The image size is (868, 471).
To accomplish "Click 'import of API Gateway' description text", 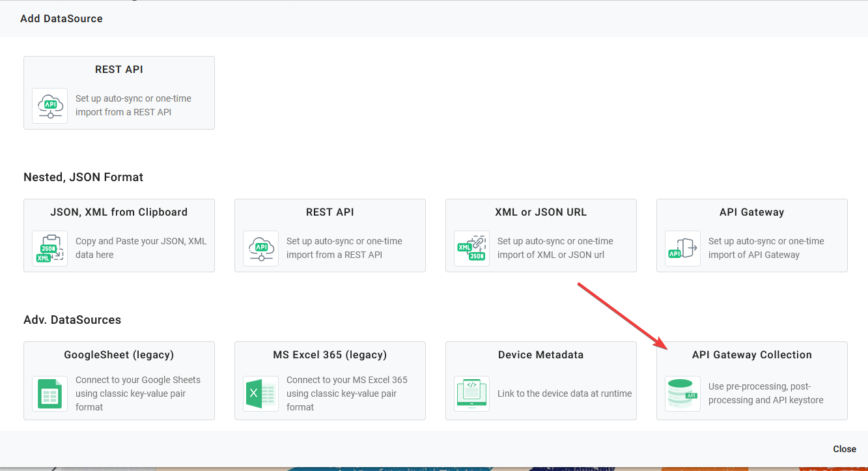I will point(754,255).
